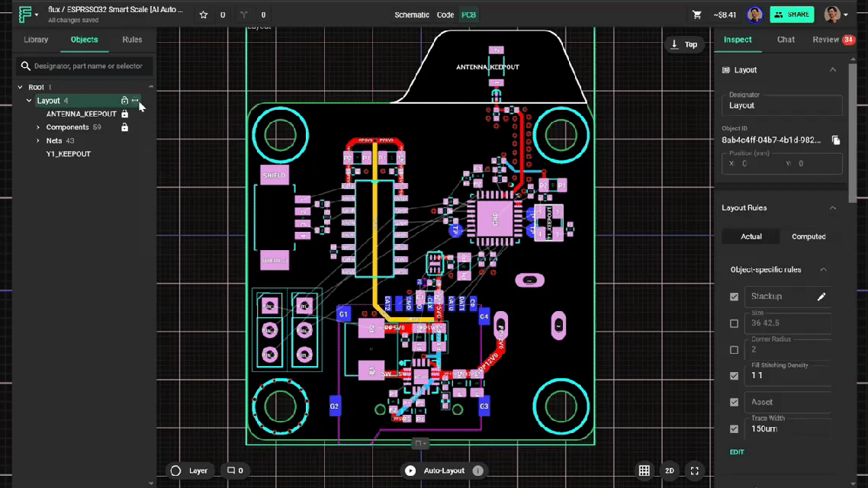This screenshot has width=868, height=488.
Task: Open the shopping cart icon
Action: (696, 14)
